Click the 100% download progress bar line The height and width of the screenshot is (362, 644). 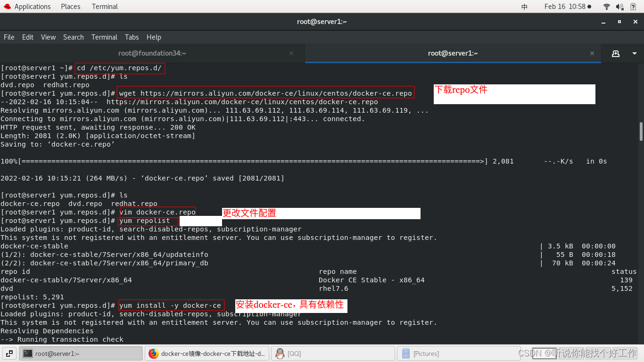coord(304,161)
